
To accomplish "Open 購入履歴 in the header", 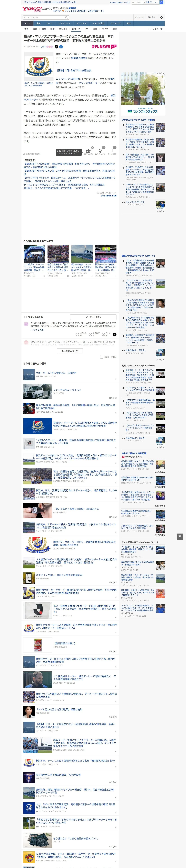I will (x=152, y=18).
